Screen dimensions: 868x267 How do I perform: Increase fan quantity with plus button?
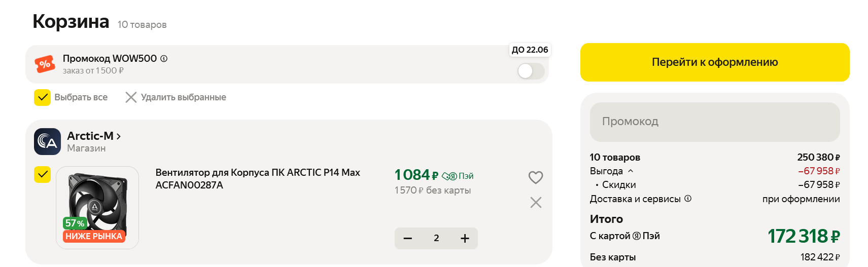coord(465,238)
